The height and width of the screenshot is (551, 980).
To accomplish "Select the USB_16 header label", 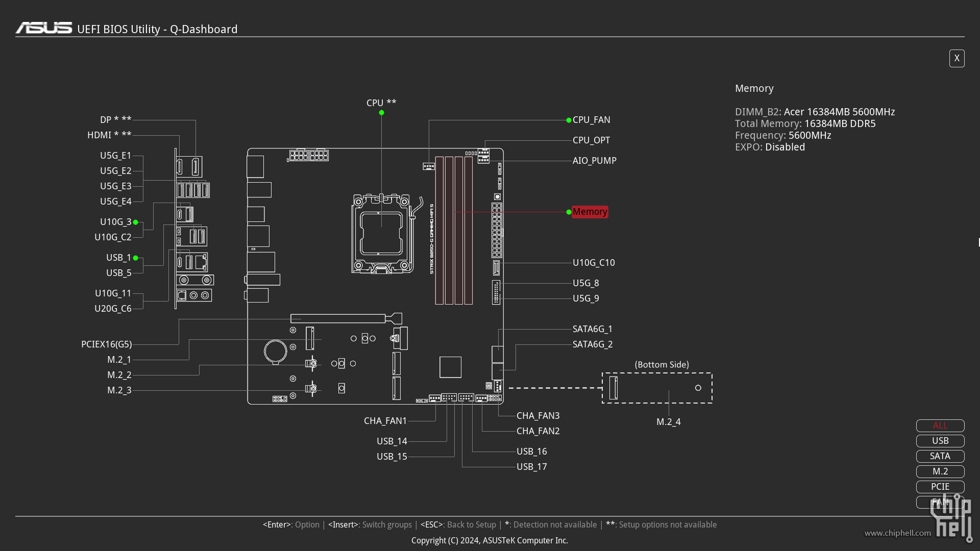I will point(532,452).
